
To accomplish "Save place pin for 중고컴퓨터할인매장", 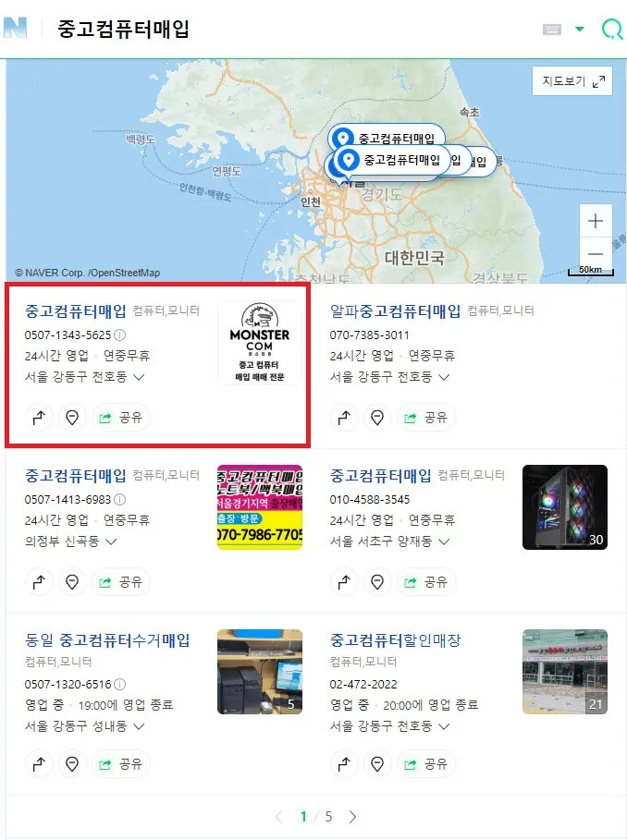I will tap(377, 763).
